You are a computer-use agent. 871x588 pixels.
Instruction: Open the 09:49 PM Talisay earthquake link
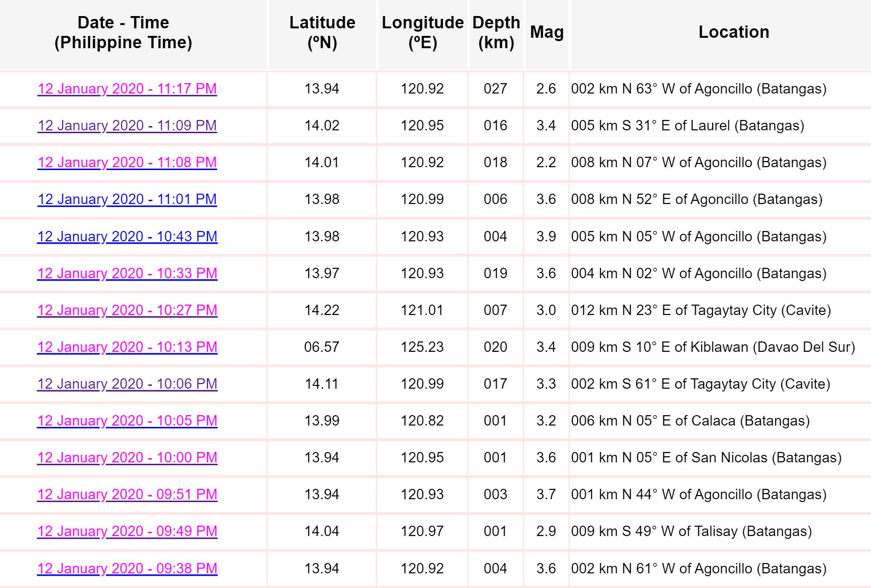pyautogui.click(x=127, y=531)
